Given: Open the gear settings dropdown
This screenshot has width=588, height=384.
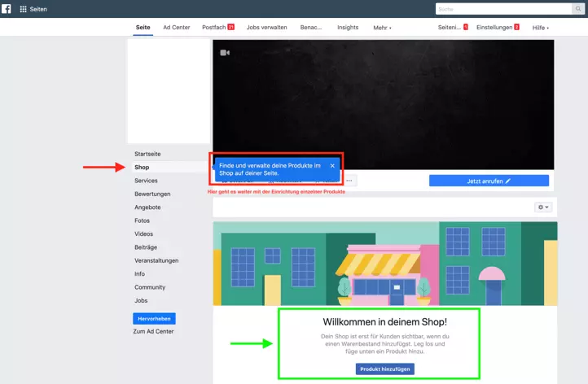Looking at the screenshot, I should coord(543,207).
